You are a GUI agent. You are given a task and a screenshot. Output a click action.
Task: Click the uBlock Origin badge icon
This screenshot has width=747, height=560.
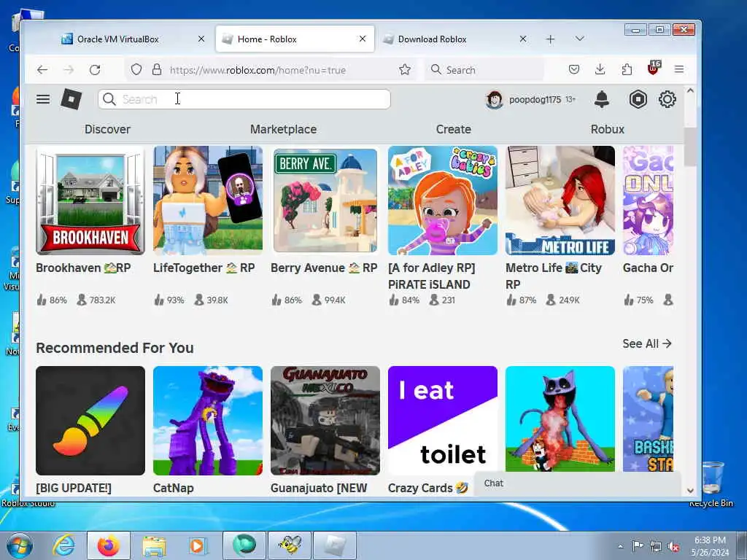[654, 68]
